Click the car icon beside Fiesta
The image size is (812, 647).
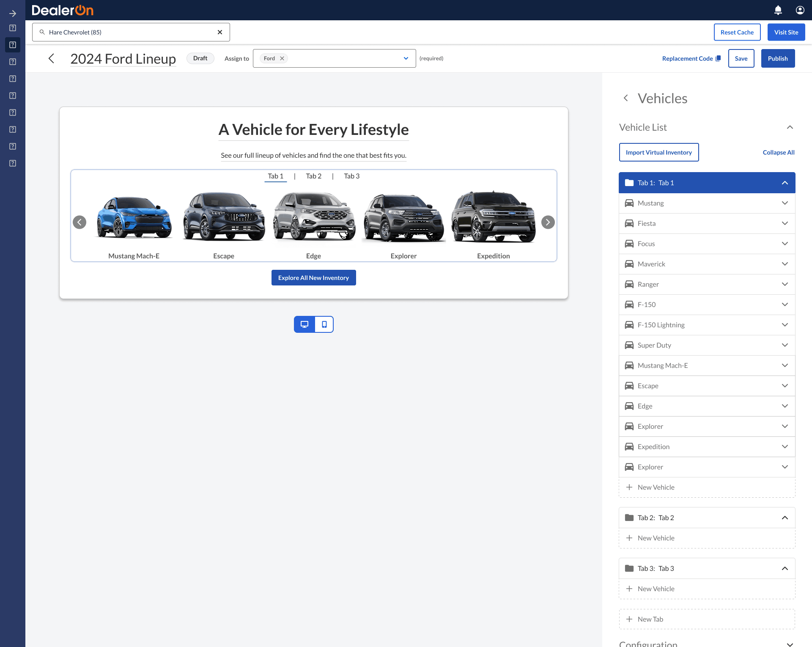point(629,223)
